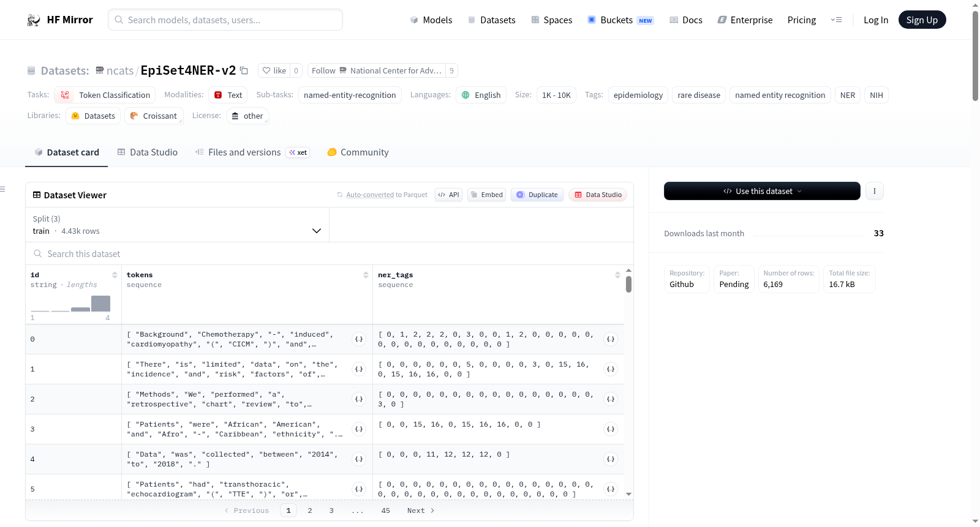Open Enterprise in the top navigation

coord(745,20)
